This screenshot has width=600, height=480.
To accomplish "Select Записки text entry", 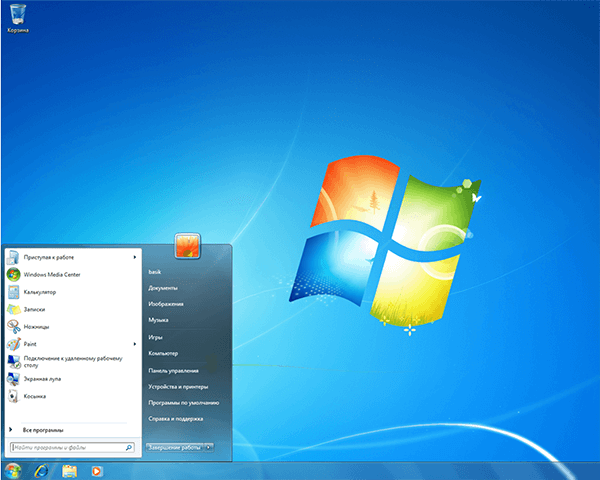I will tap(34, 309).
